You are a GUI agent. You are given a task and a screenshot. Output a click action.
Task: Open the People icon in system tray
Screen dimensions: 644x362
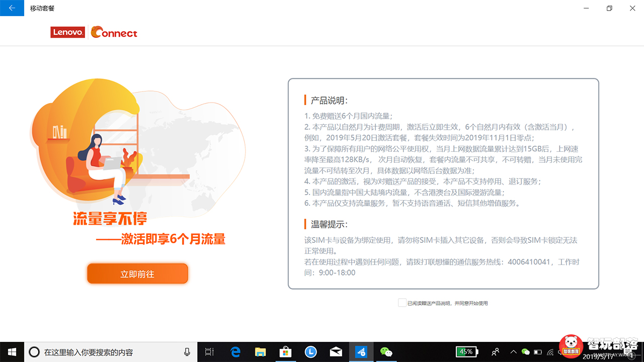click(496, 352)
